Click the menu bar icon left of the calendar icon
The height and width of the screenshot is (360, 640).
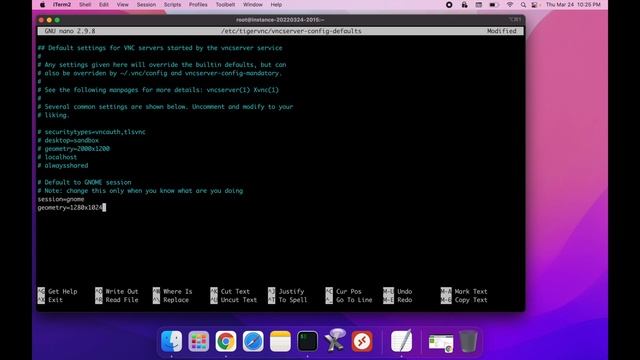click(x=464, y=5)
